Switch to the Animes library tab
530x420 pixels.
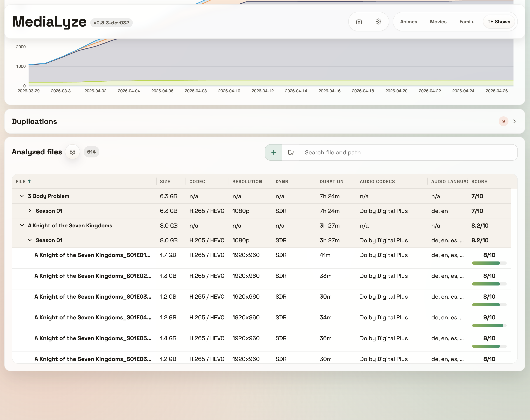409,22
